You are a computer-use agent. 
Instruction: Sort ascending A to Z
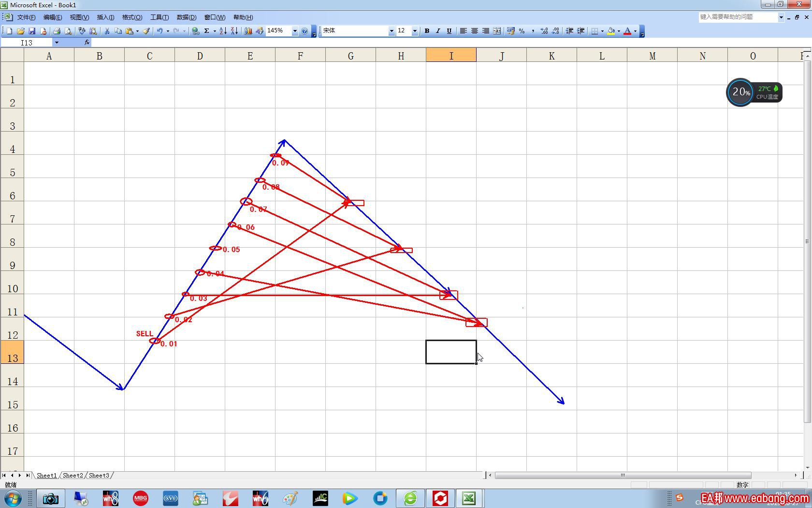click(x=223, y=31)
